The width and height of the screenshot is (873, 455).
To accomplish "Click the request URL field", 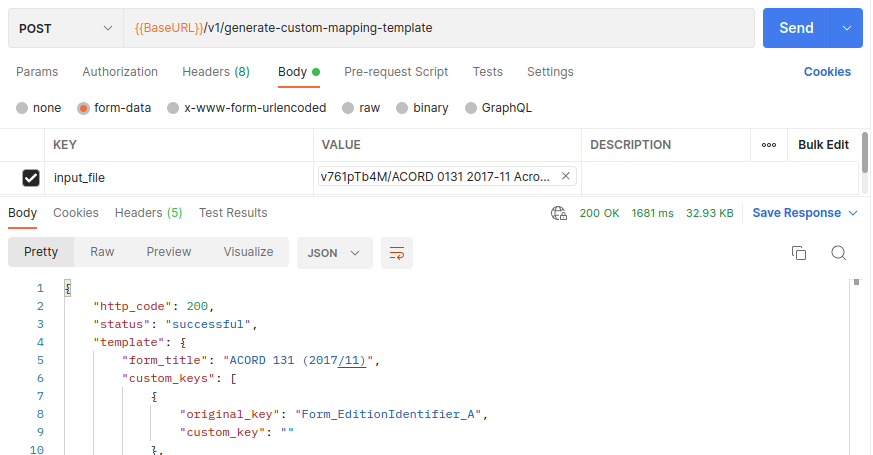I will (439, 28).
